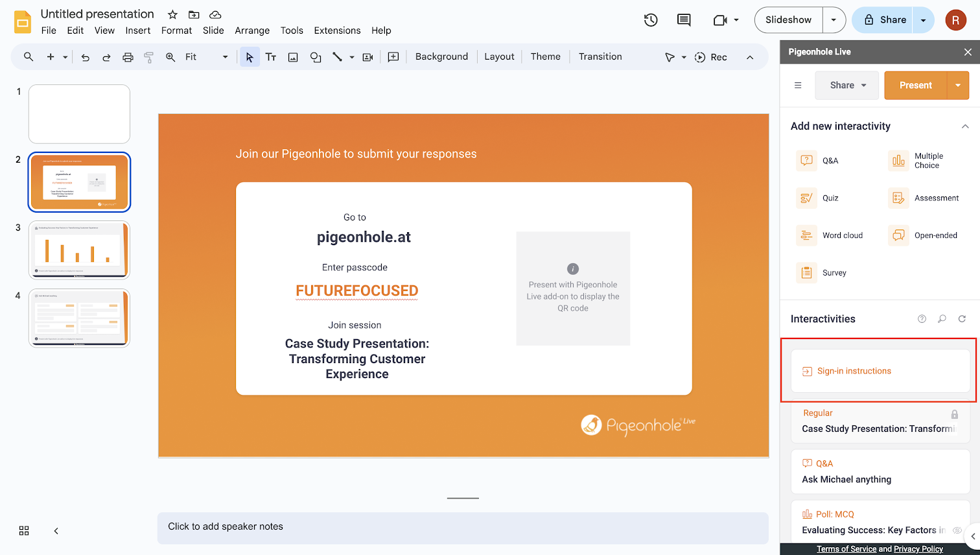
Task: Open the File menu
Action: click(49, 30)
